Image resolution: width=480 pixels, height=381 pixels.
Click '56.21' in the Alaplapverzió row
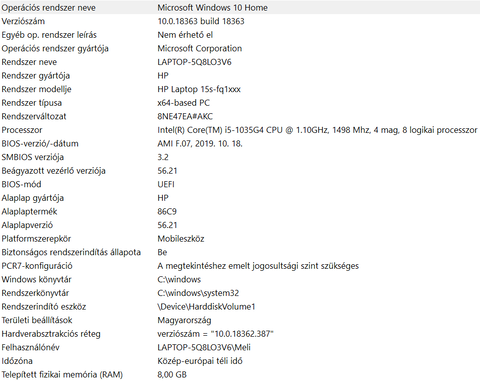[x=167, y=225]
